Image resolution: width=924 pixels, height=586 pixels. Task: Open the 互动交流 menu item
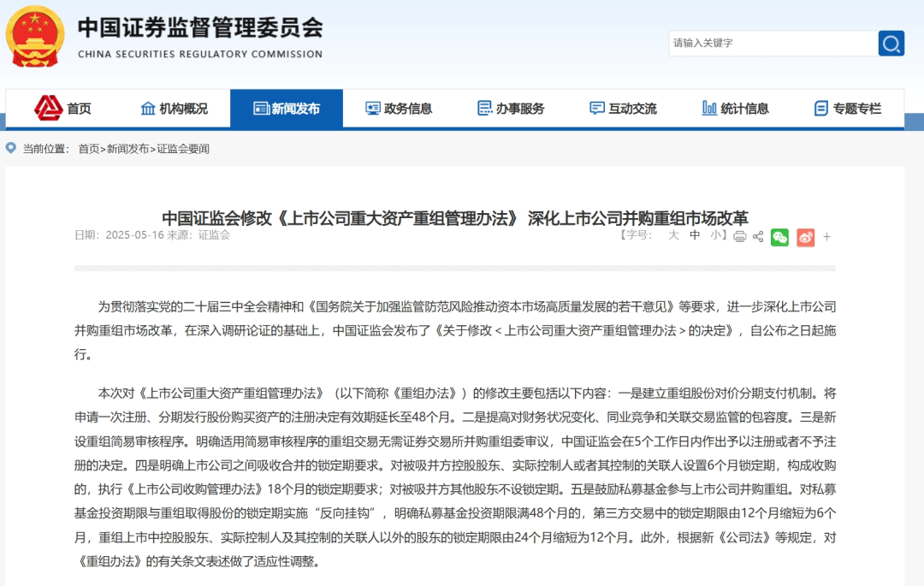click(x=623, y=109)
